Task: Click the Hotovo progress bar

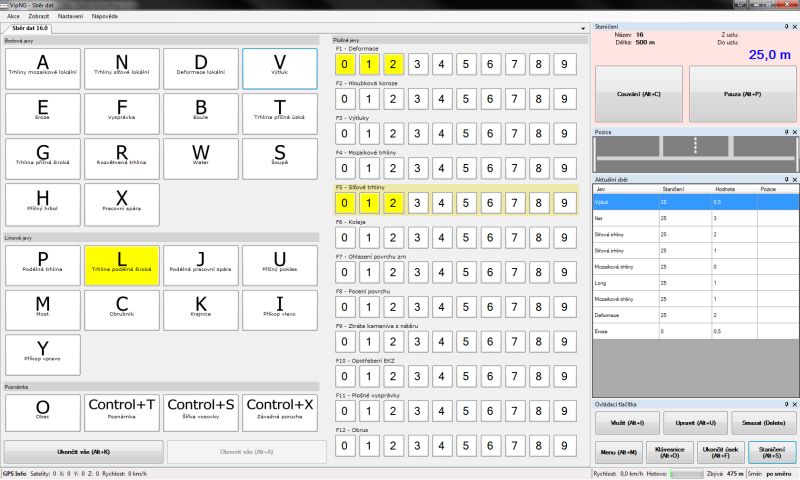Action: 686,473
